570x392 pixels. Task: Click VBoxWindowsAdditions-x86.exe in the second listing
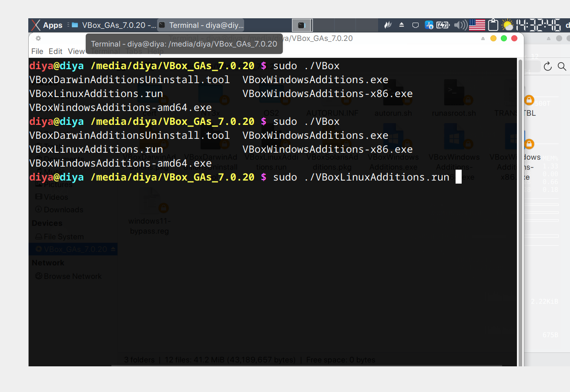[327, 149]
